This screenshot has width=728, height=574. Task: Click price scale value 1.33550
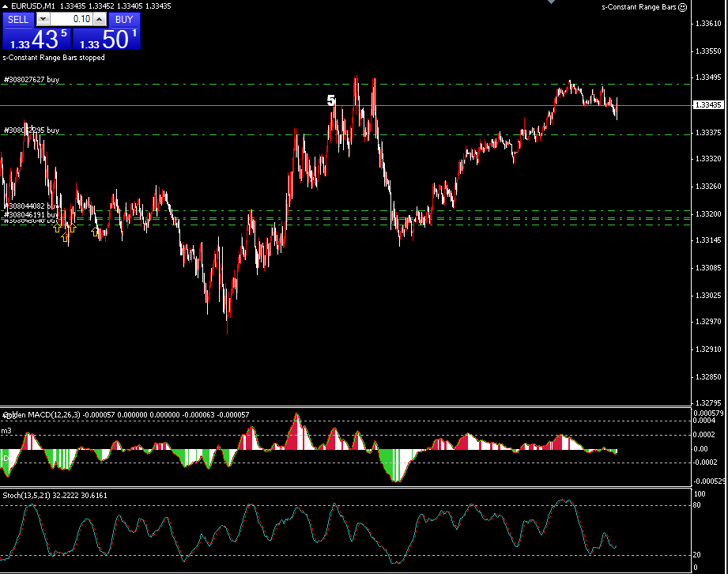[x=708, y=51]
